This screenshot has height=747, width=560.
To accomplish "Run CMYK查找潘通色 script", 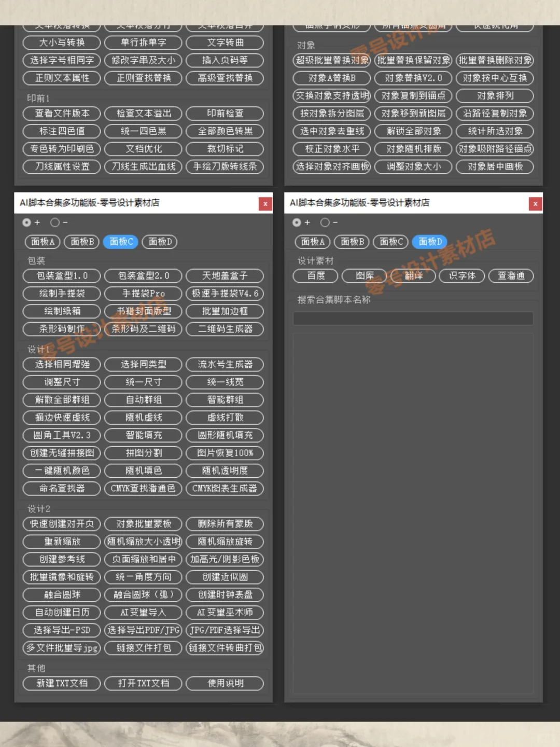I will [x=144, y=488].
